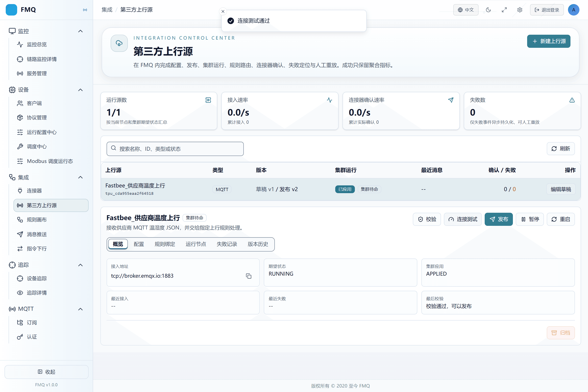The image size is (588, 392).
Task: Open Modbus 调度运行态 page
Action: 51,161
